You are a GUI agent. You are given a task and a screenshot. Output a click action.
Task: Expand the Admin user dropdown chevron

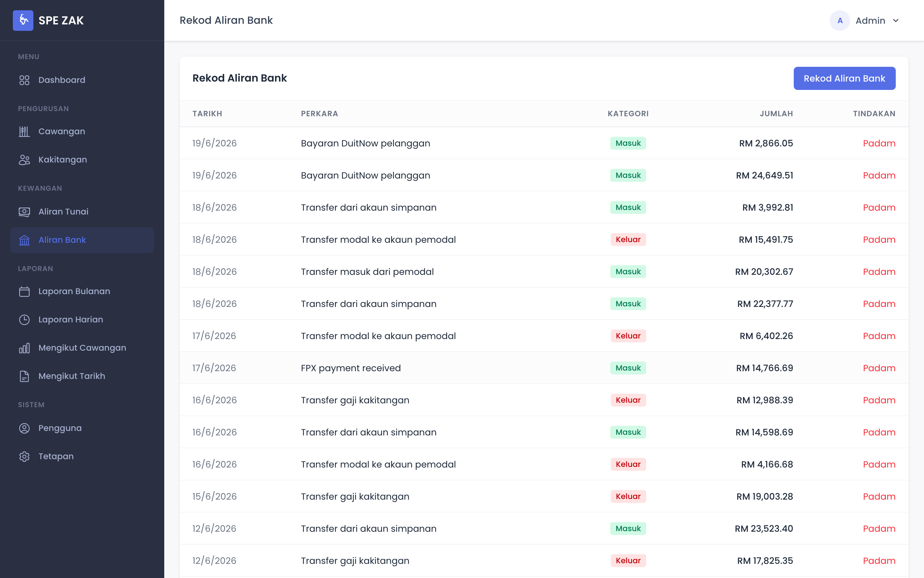click(896, 21)
